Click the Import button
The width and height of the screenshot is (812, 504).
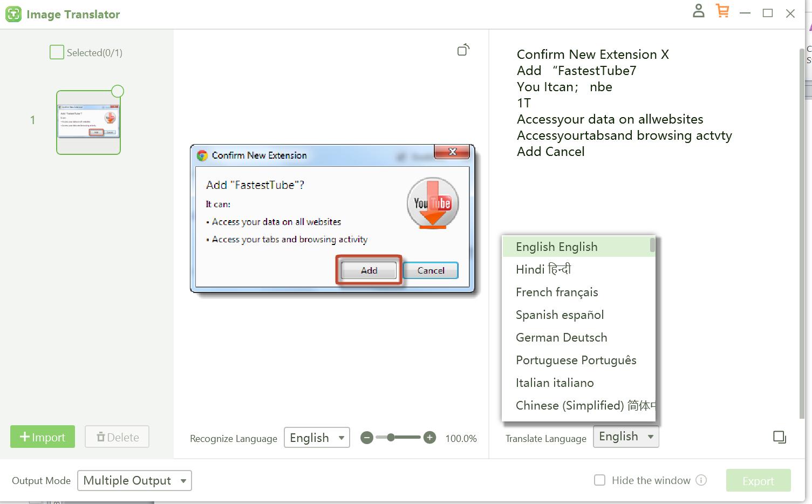[x=42, y=437]
